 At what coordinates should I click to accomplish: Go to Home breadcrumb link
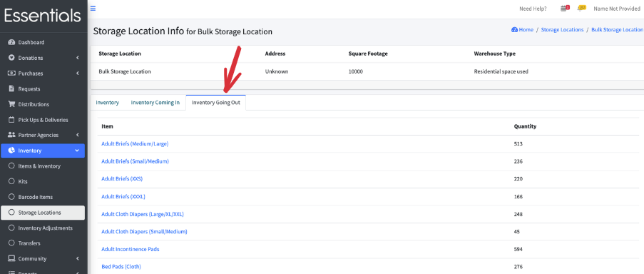526,30
